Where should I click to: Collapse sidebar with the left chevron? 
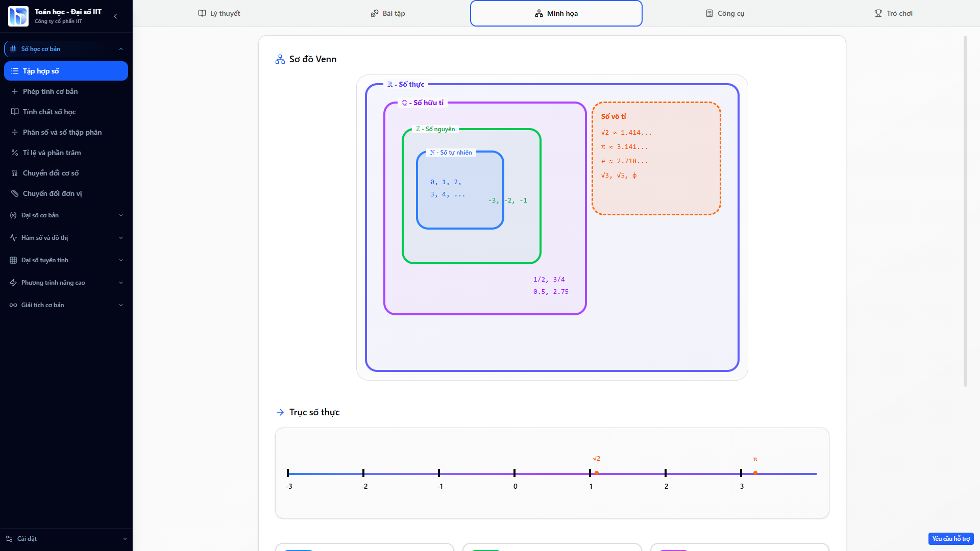point(115,16)
